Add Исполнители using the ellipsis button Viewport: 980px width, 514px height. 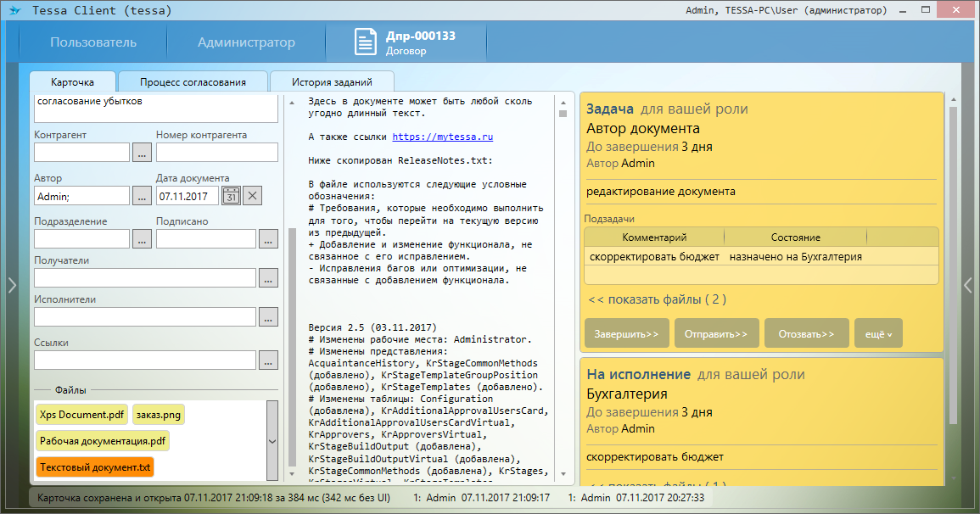click(x=268, y=316)
